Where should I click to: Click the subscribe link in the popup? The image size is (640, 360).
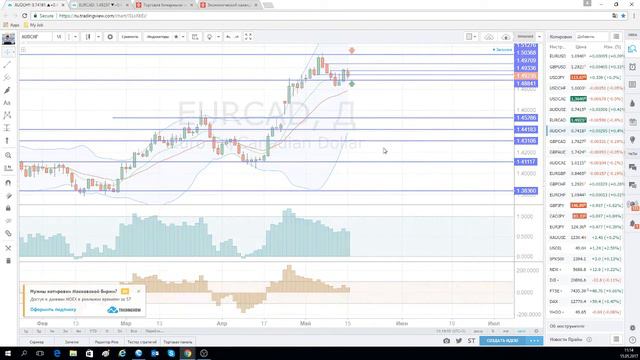click(53, 309)
